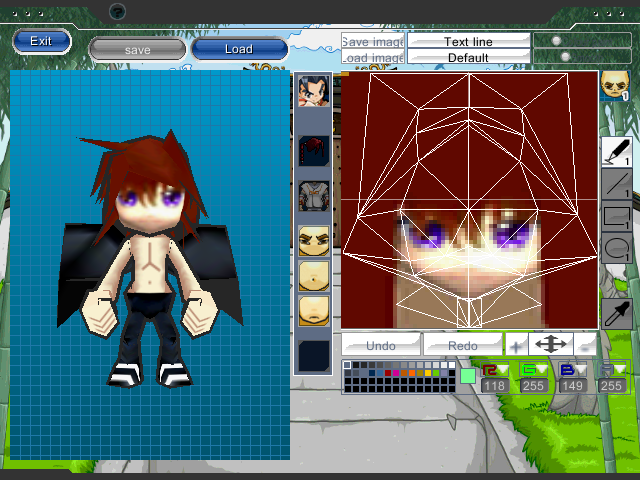Click the green value field under G
Viewport: 640px width, 480px height.
pos(533,386)
